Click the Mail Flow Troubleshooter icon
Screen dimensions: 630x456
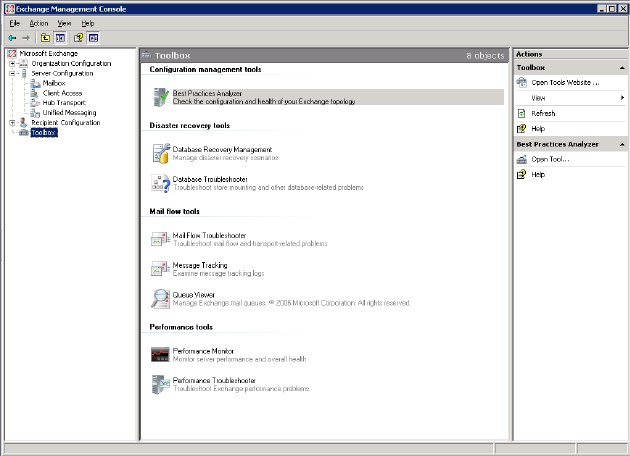[160, 239]
